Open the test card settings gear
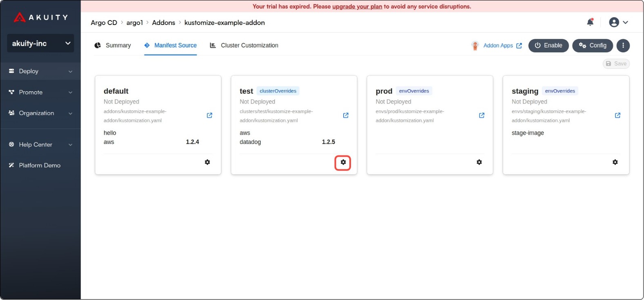Image resolution: width=644 pixels, height=300 pixels. coord(343,162)
